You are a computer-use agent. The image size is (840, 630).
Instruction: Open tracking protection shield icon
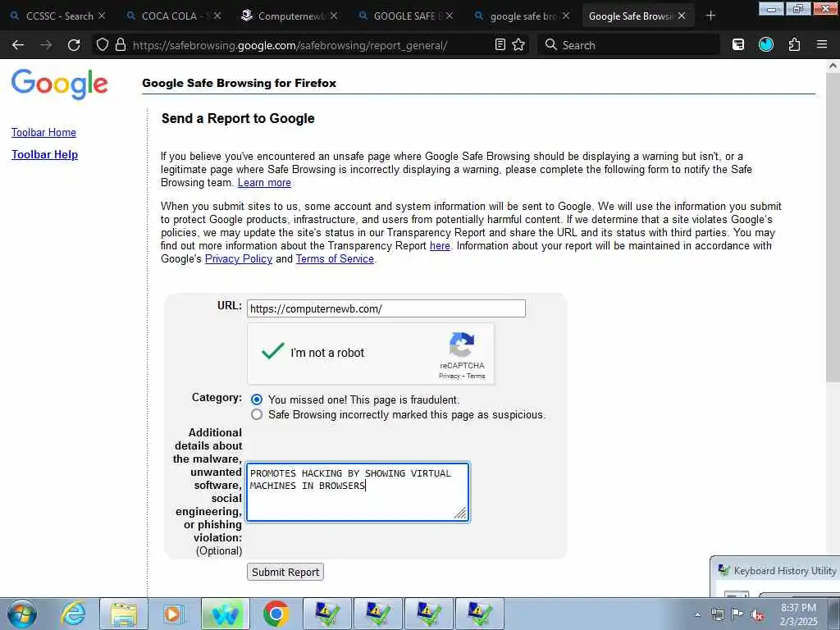[103, 44]
